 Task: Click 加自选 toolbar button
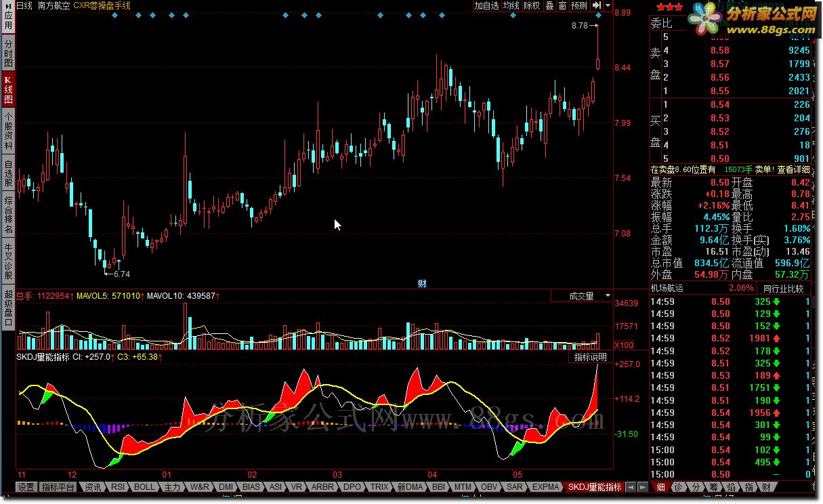tap(486, 5)
